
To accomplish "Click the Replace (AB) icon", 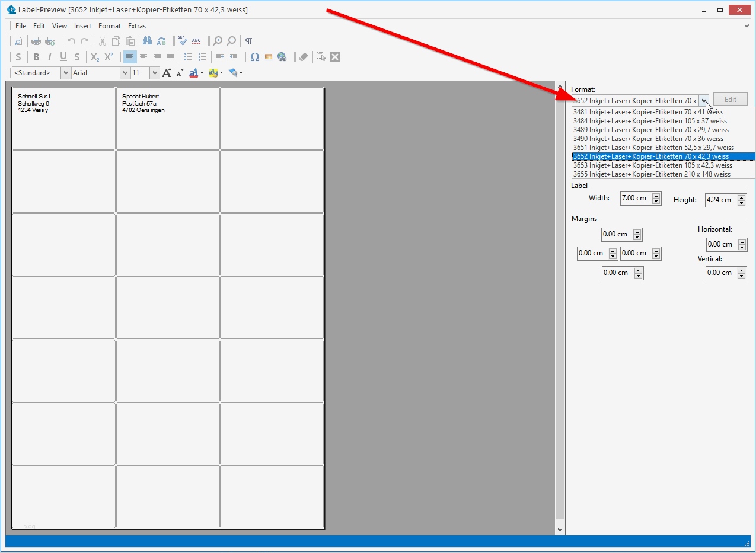I will point(161,41).
